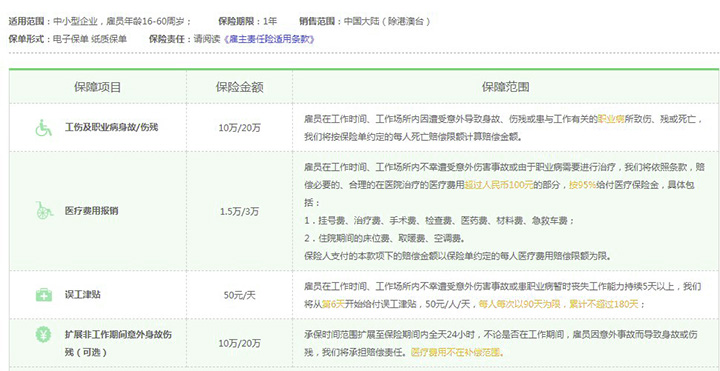Screen dimensions: 720x371
Task: Click the highlighted 超过人民币100元 text
Action: point(499,185)
